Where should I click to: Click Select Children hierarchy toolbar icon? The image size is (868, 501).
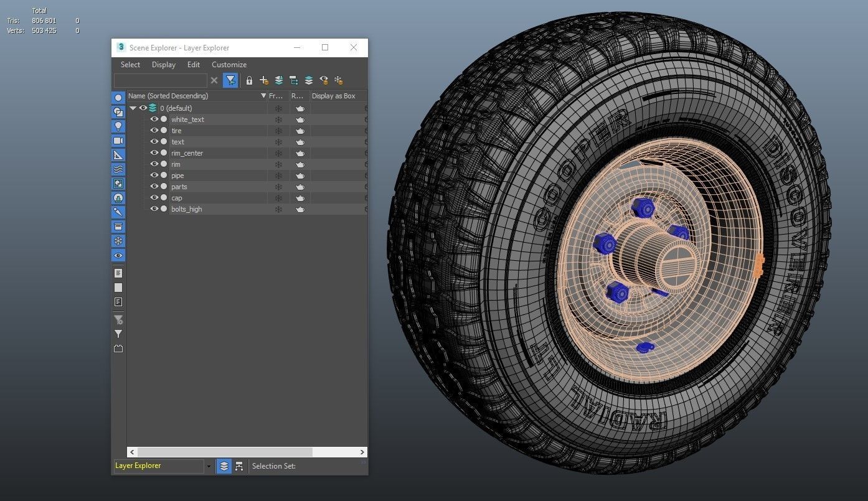point(294,80)
